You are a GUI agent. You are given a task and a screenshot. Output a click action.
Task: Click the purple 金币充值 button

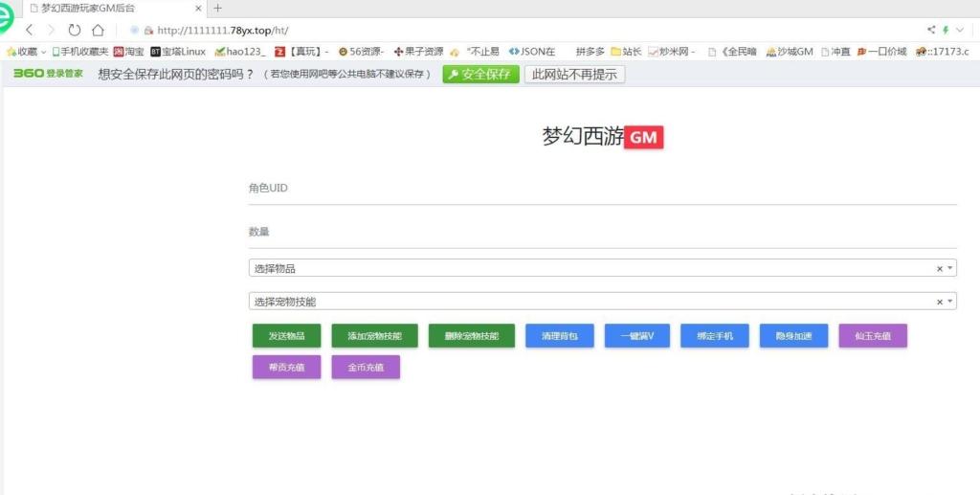pos(366,367)
